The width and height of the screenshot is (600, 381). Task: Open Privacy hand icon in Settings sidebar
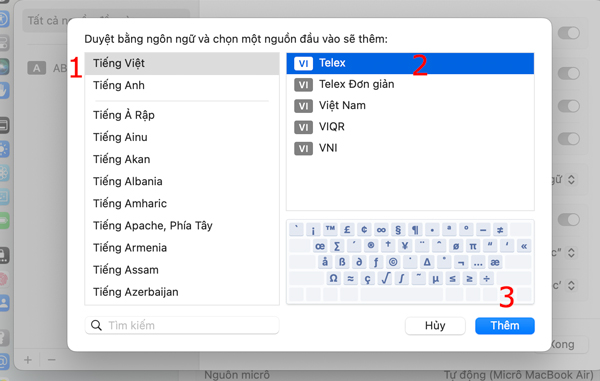click(3, 91)
